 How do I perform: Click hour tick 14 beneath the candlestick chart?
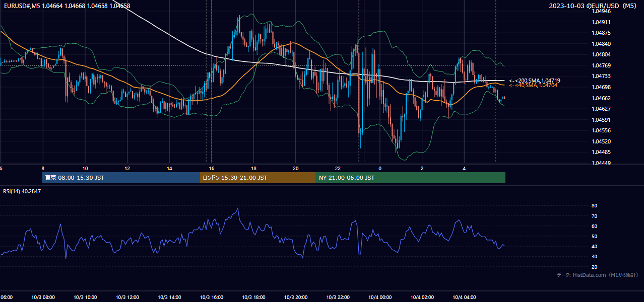pyautogui.click(x=169, y=168)
